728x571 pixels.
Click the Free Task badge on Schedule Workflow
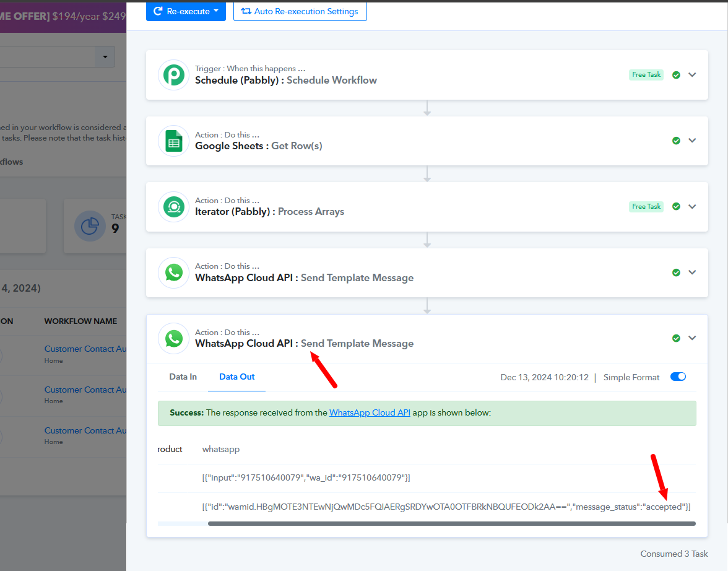(646, 75)
